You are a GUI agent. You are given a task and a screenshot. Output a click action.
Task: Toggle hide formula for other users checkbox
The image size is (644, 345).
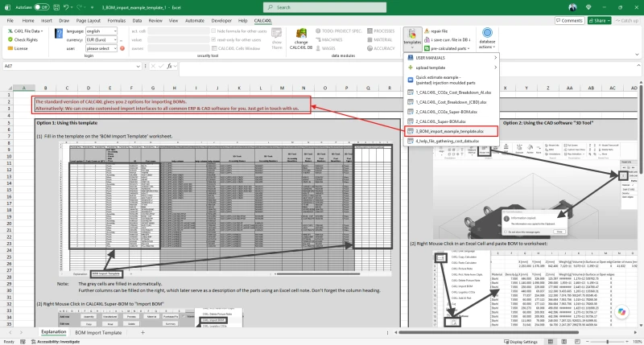213,31
